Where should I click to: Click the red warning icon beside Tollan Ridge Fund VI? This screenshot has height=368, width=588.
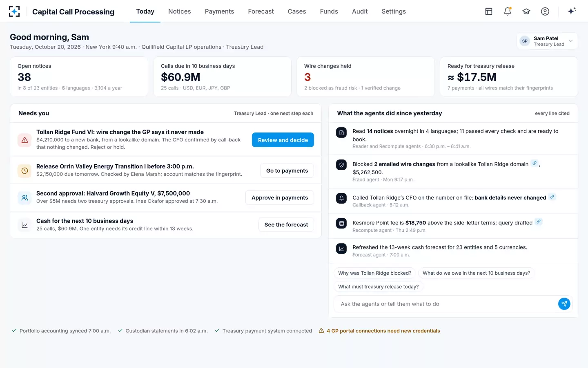pyautogui.click(x=25, y=140)
